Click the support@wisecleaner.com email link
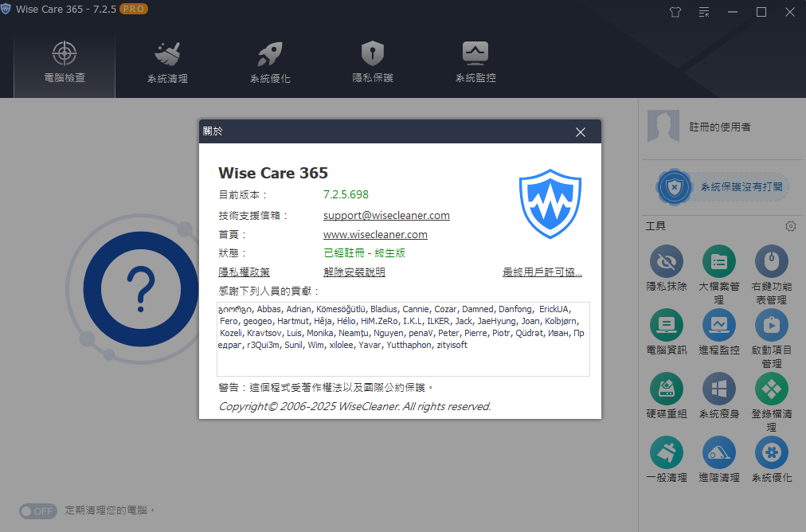This screenshot has width=806, height=532. pos(386,215)
